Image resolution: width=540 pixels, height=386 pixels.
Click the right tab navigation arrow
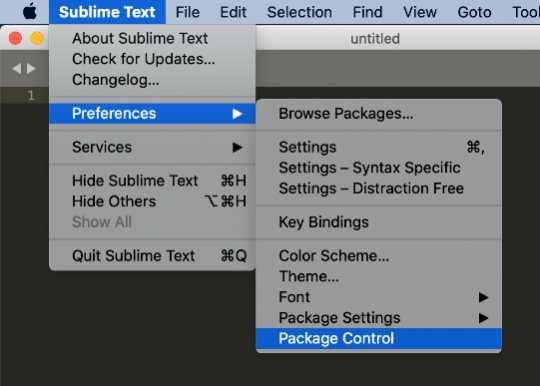31,69
